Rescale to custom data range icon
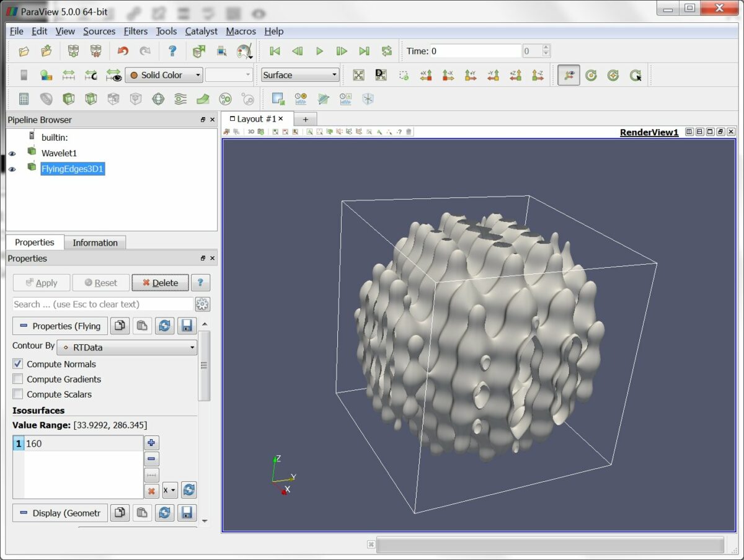Image resolution: width=744 pixels, height=560 pixels. [91, 75]
